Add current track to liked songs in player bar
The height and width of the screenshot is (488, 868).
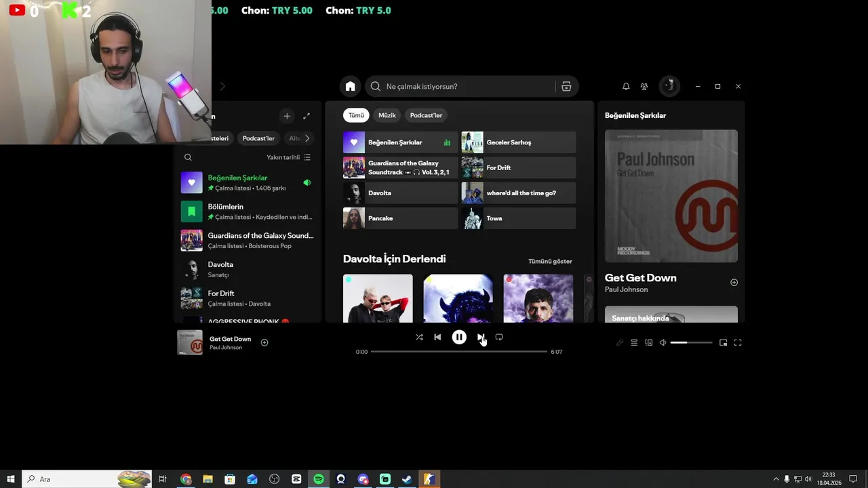coord(264,342)
